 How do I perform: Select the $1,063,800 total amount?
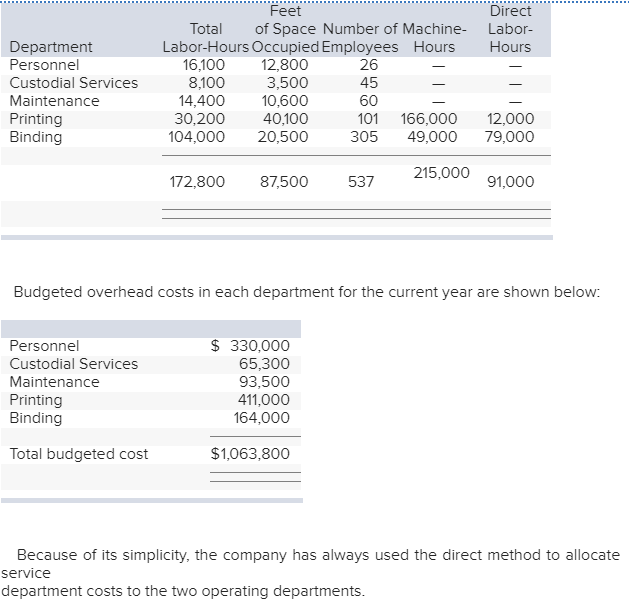click(x=250, y=454)
